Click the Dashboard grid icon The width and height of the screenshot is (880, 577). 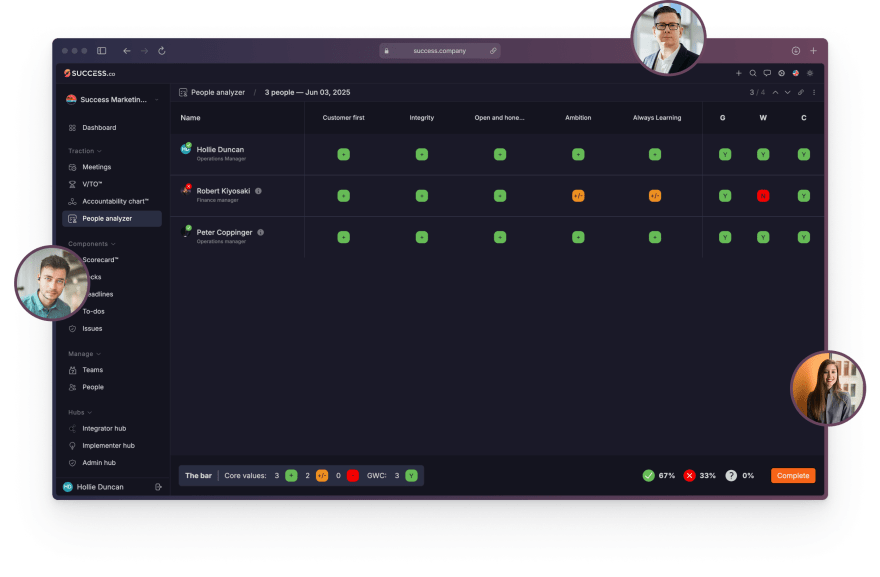72,128
